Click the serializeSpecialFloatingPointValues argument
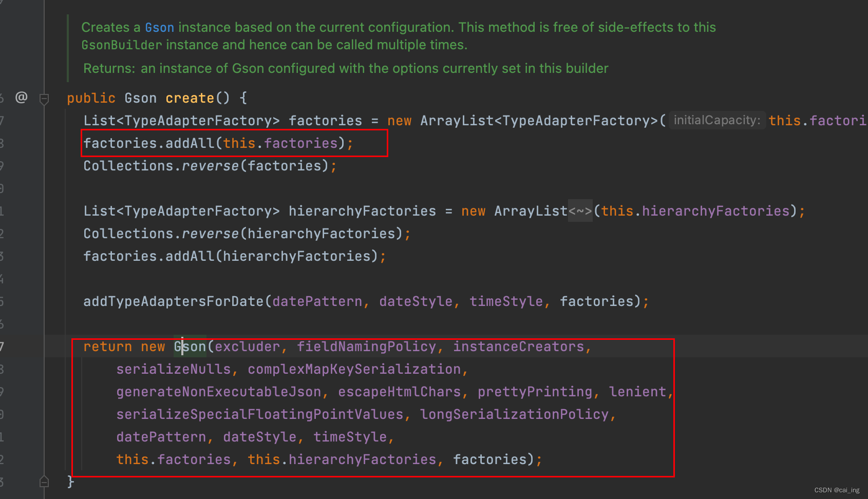Screen dimensions: 868x499 [x=259, y=414]
